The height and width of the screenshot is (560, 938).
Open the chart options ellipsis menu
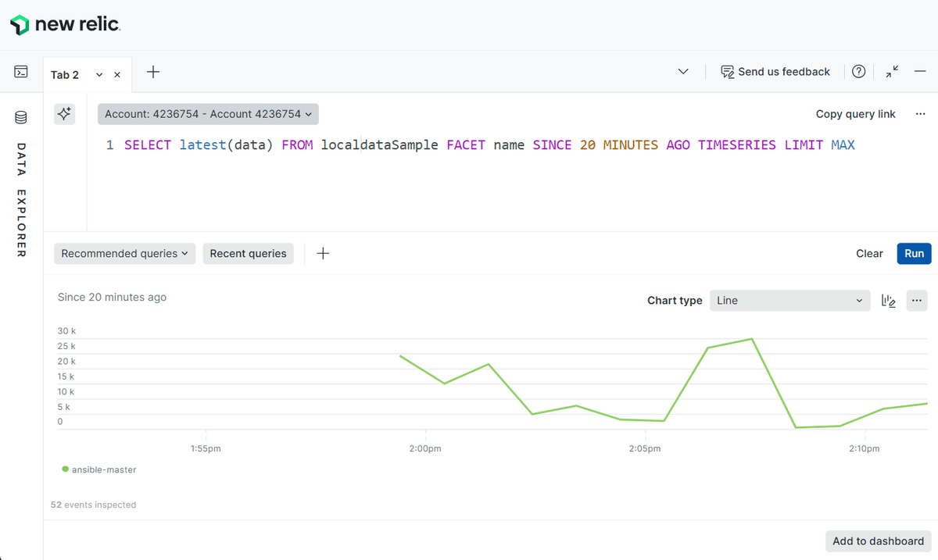[916, 300]
